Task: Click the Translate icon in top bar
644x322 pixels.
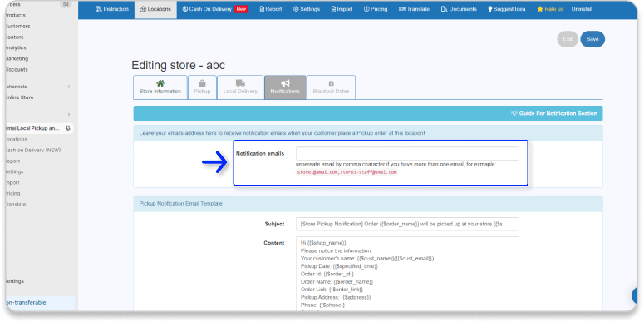Action: pyautogui.click(x=402, y=9)
